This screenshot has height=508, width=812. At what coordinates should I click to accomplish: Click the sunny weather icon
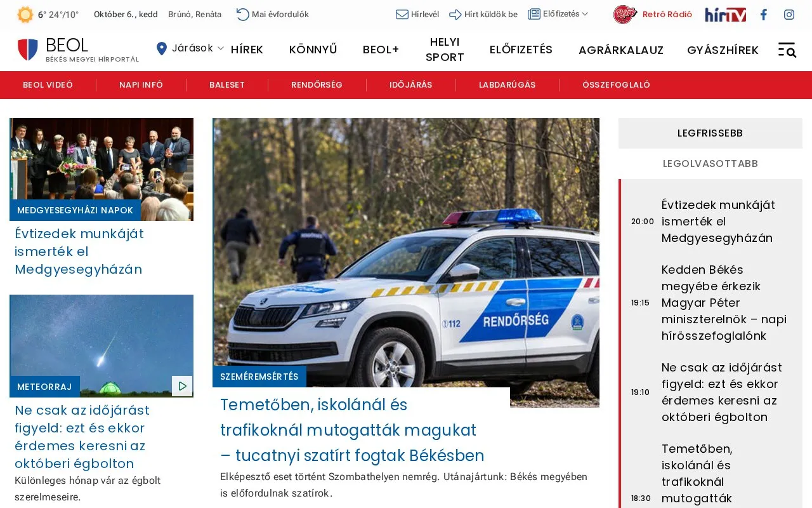pyautogui.click(x=25, y=15)
